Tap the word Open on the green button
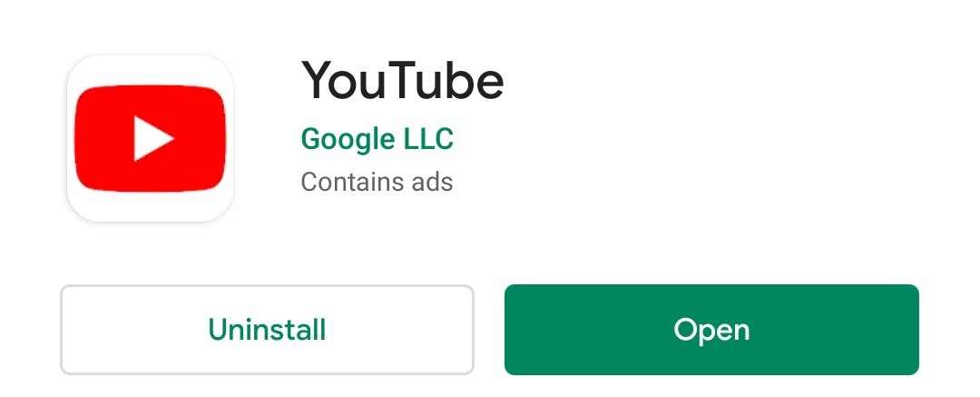The image size is (980, 397). pyautogui.click(x=711, y=331)
